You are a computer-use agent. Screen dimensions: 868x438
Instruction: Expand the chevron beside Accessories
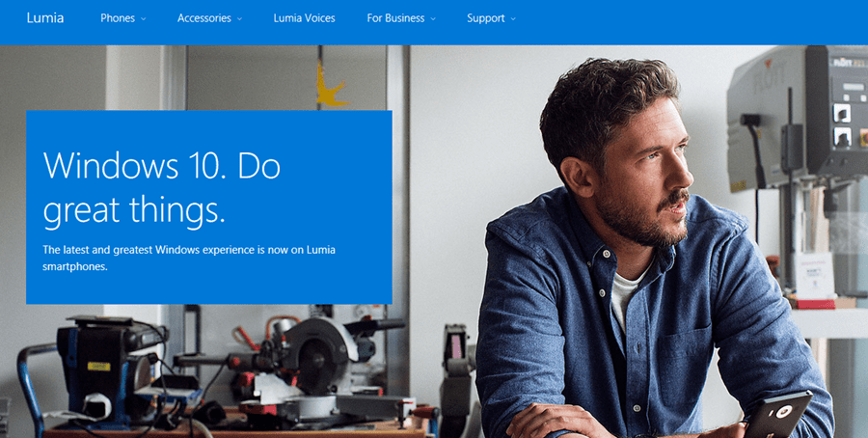(239, 19)
